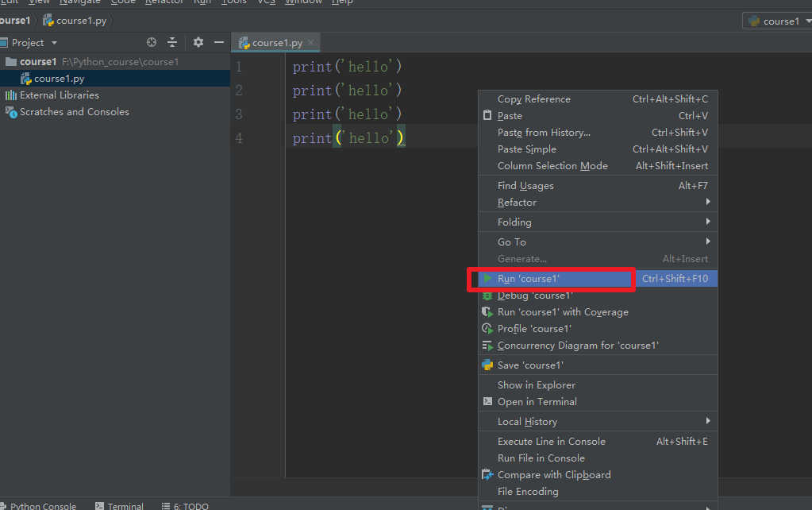The width and height of the screenshot is (812, 510).
Task: Click the locate/scroll-from-source target icon
Action: pos(152,43)
